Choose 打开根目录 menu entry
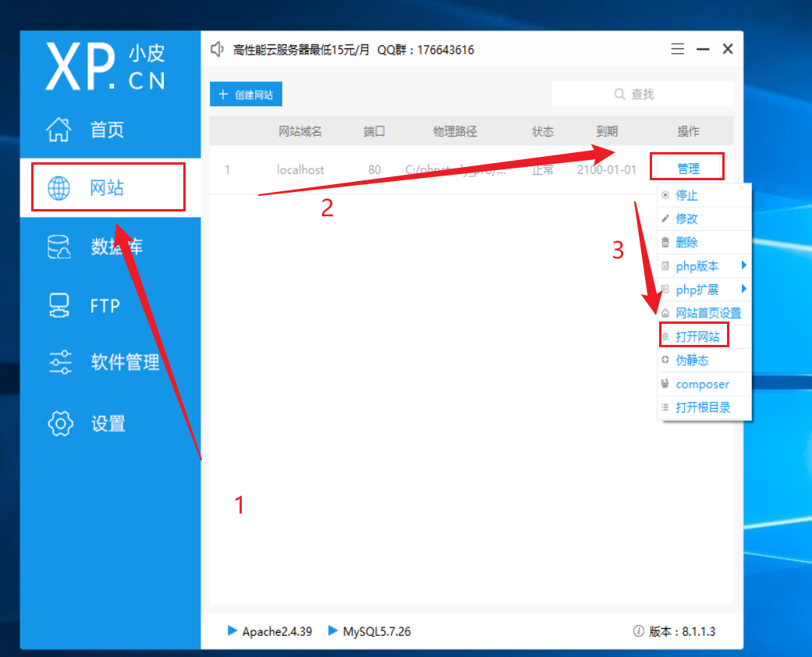Screen dimensions: 812x657 704,408
